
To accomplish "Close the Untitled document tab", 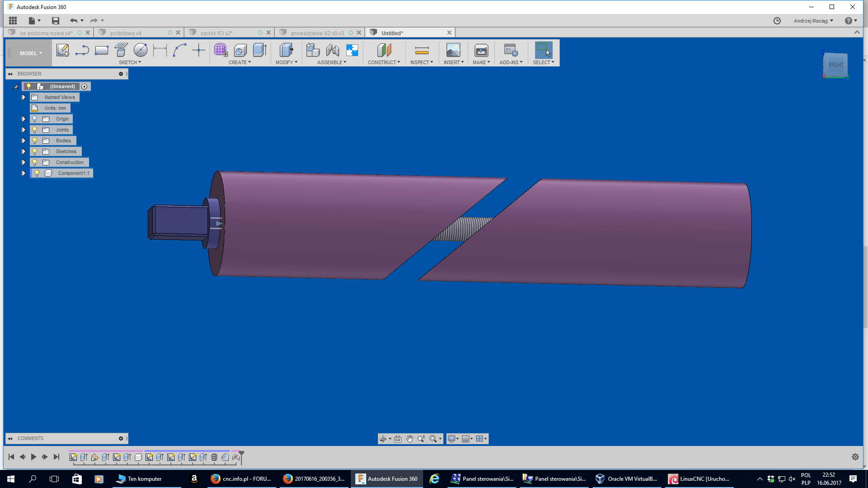I will click(x=449, y=33).
